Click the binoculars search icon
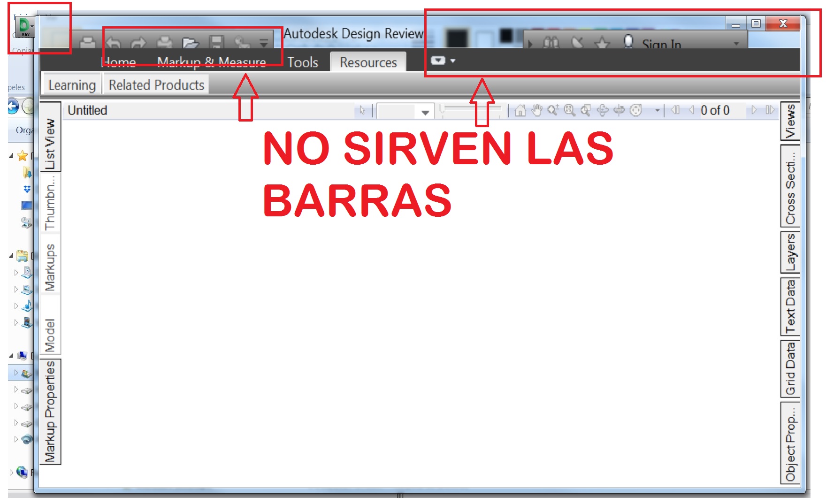The width and height of the screenshot is (826, 504). click(551, 43)
